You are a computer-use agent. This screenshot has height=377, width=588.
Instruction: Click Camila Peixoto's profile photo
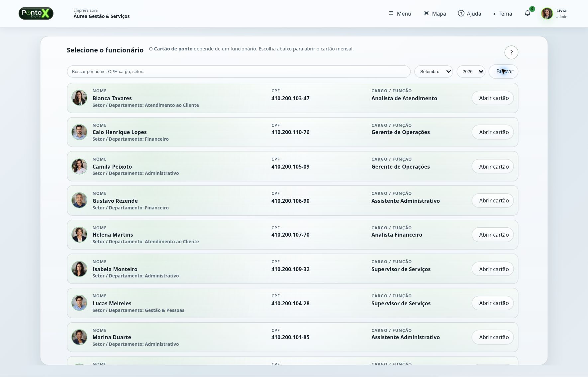click(79, 166)
